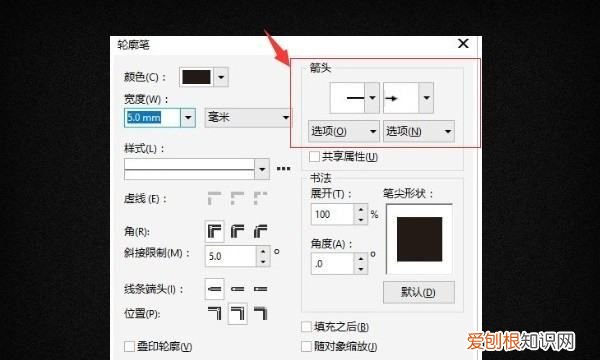Enable 填充之后 behind fill checkbox
600x360 pixels.
[x=306, y=327]
